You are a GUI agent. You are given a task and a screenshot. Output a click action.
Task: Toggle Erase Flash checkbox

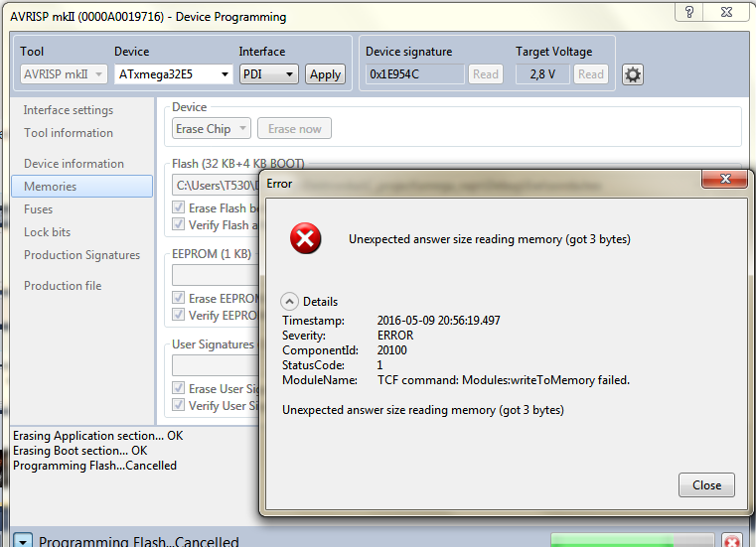[x=179, y=208]
